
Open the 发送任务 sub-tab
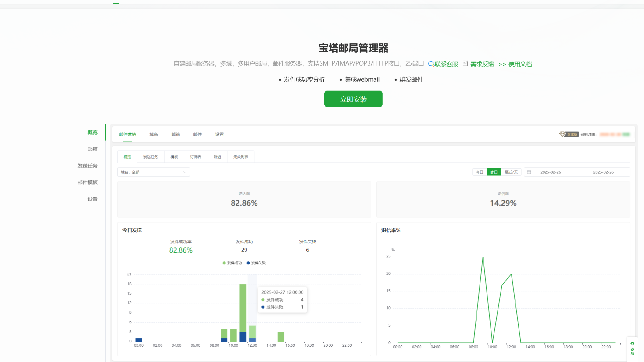point(151,157)
